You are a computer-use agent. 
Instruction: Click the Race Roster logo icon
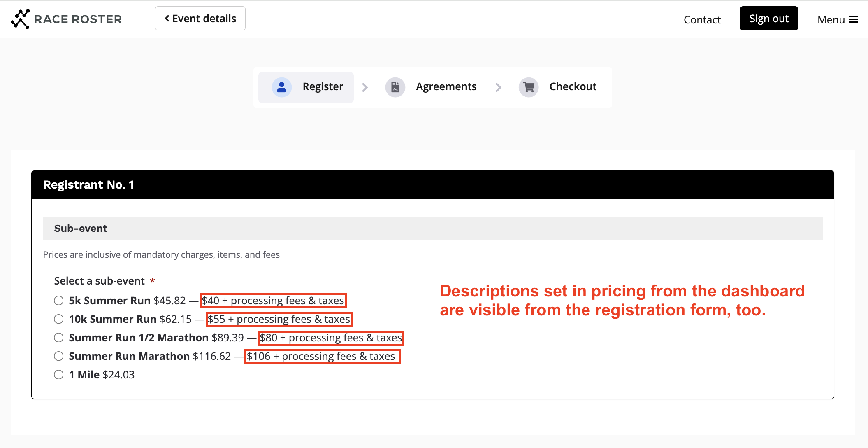point(20,19)
